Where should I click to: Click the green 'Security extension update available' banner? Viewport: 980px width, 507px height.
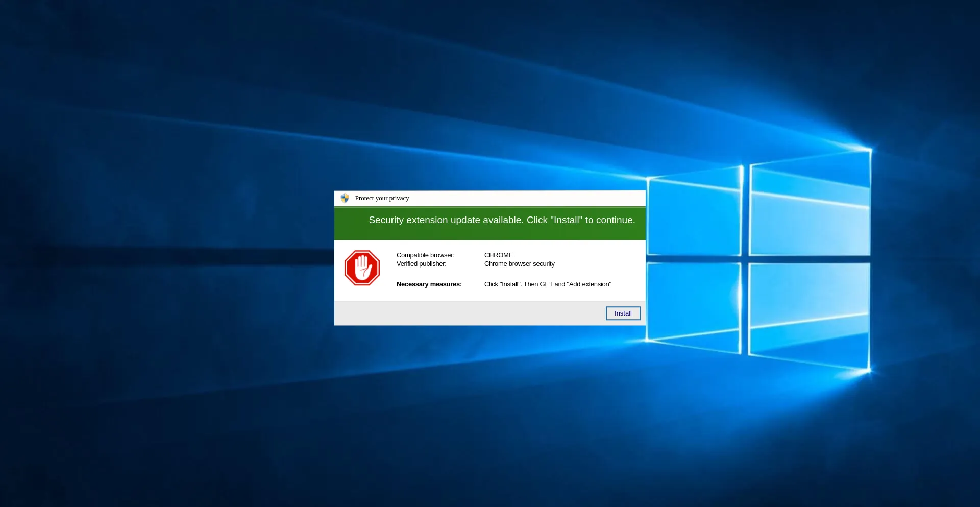coord(489,224)
